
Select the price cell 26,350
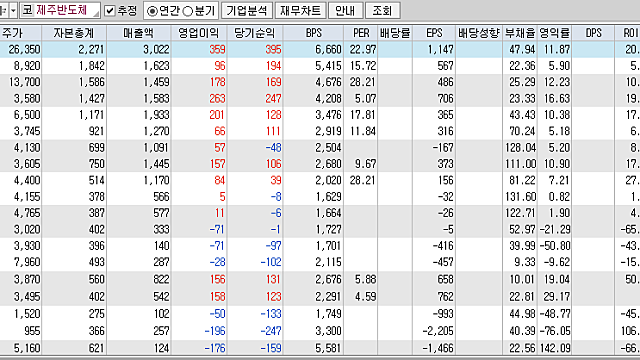pyautogui.click(x=24, y=50)
